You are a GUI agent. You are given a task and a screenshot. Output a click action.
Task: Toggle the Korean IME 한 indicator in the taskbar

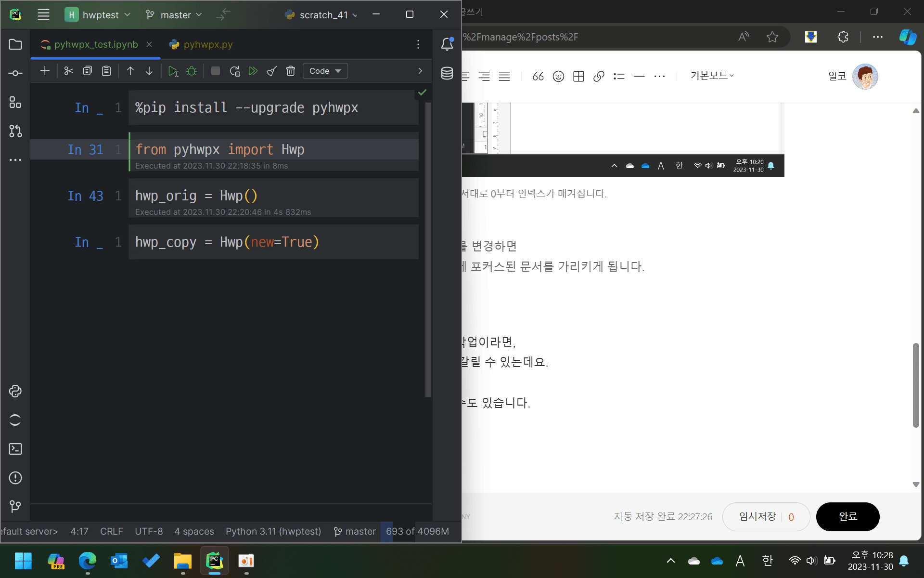[767, 560]
